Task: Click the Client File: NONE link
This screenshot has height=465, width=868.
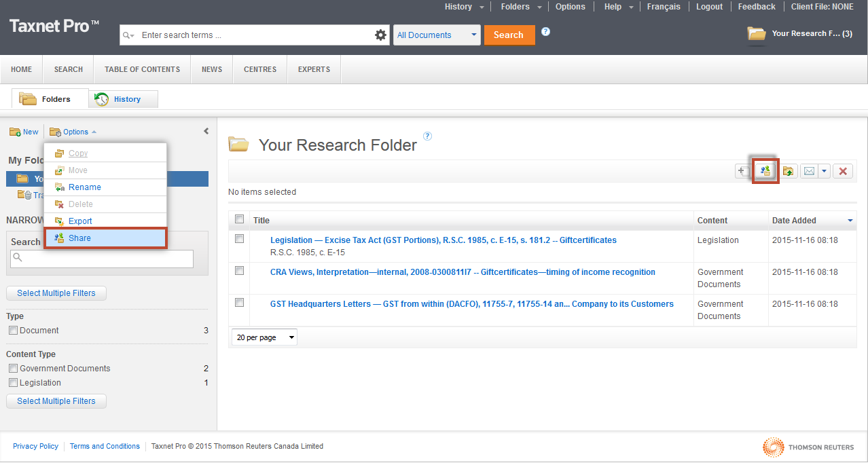Action: pos(822,7)
